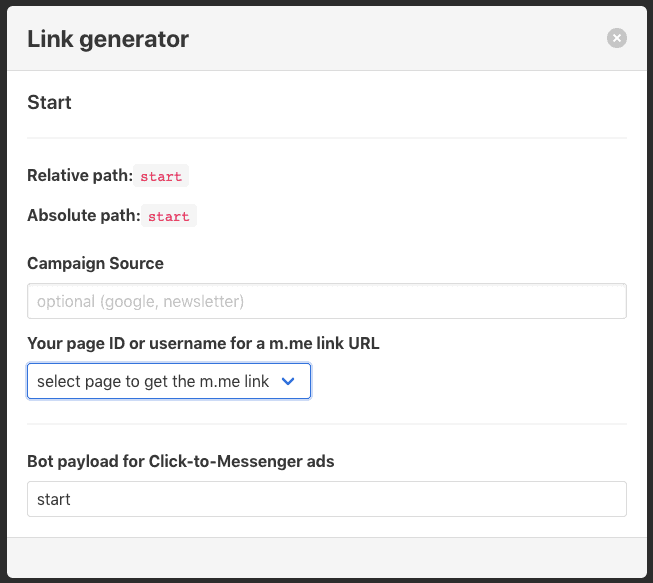Image resolution: width=653 pixels, height=583 pixels.
Task: Click the dark backdrop outside the dialog
Action: tap(3, 292)
